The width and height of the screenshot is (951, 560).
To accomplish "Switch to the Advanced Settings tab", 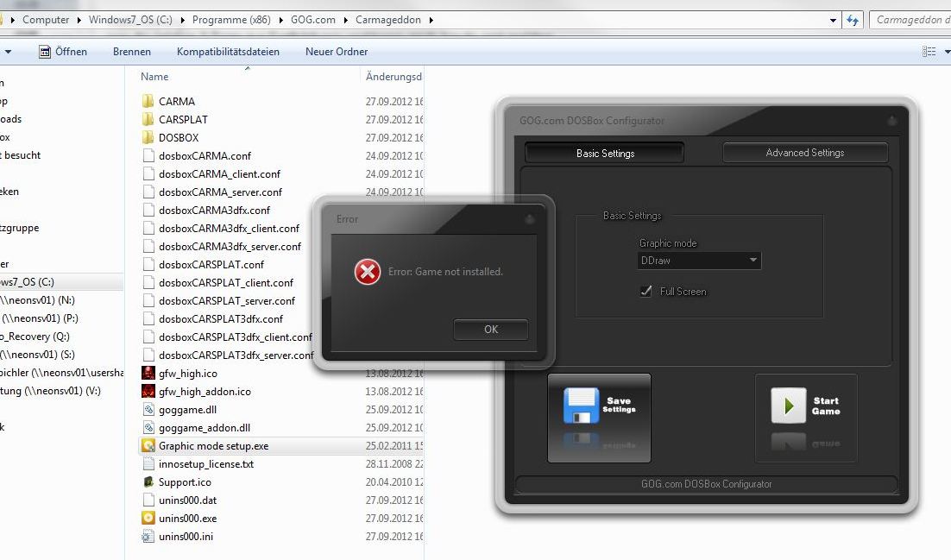I will pyautogui.click(x=805, y=152).
